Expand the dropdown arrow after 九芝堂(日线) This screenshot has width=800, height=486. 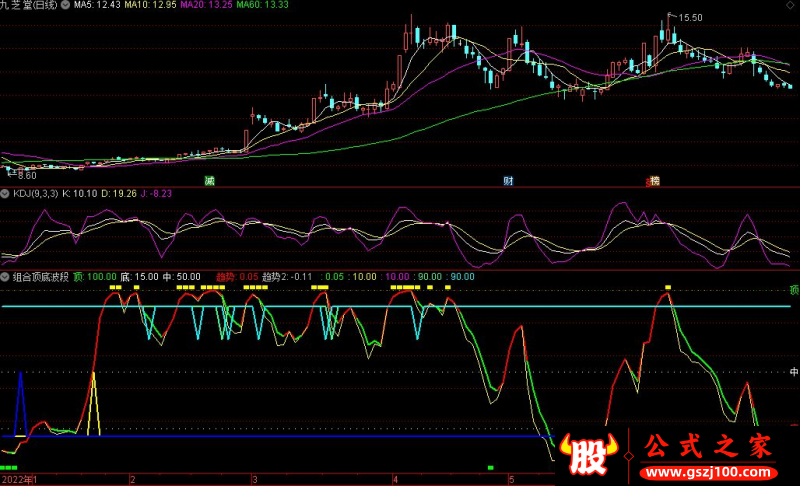pyautogui.click(x=65, y=6)
